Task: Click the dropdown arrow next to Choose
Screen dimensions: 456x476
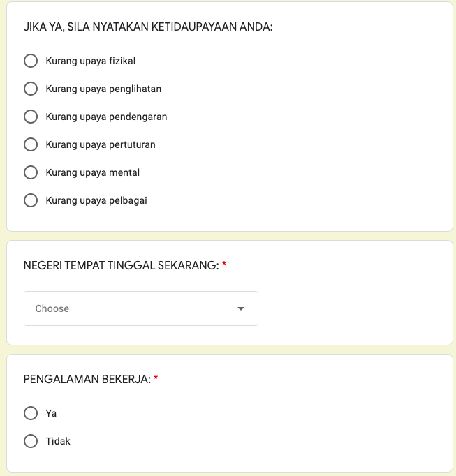Action: point(241,308)
